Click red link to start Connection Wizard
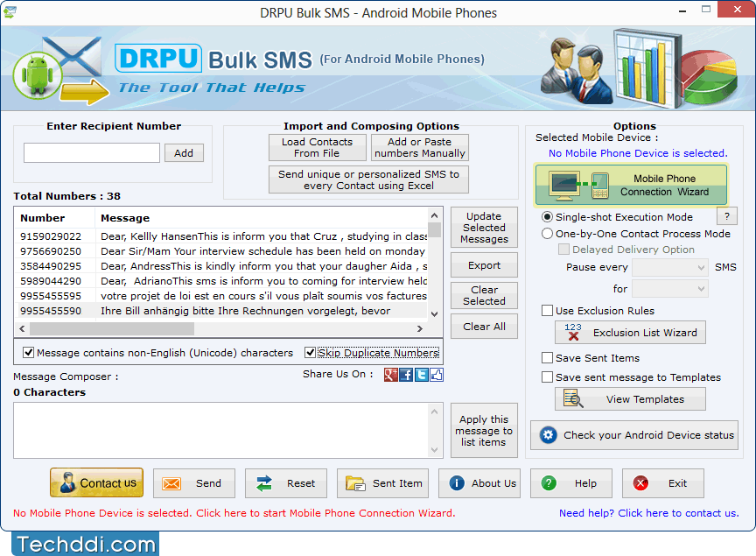This screenshot has width=756, height=556. (234, 513)
